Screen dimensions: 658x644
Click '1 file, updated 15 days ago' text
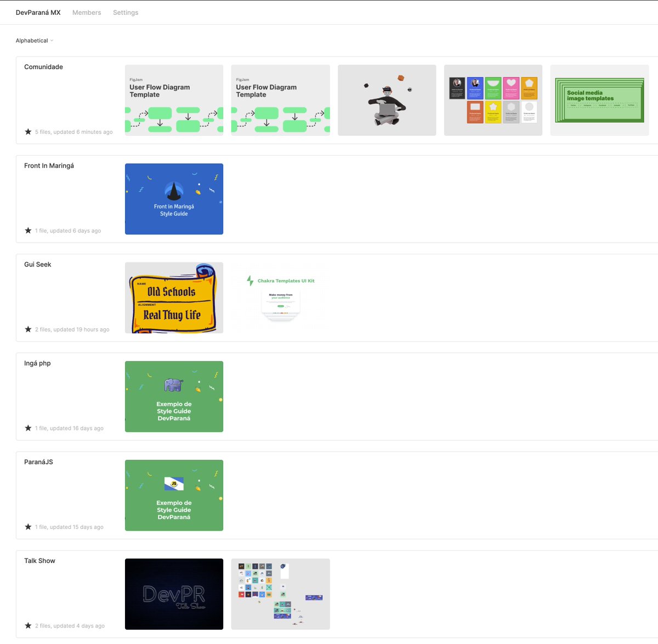tap(69, 527)
